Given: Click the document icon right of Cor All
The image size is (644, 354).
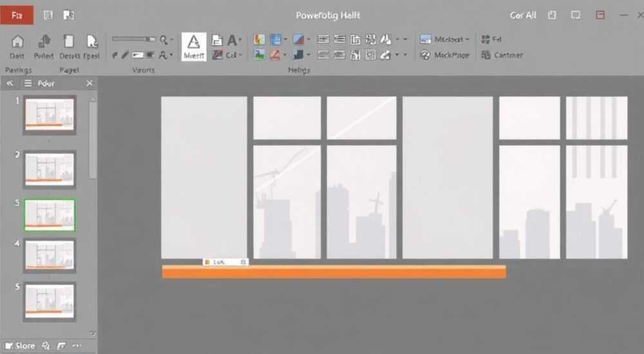Looking at the screenshot, I should click(x=552, y=15).
